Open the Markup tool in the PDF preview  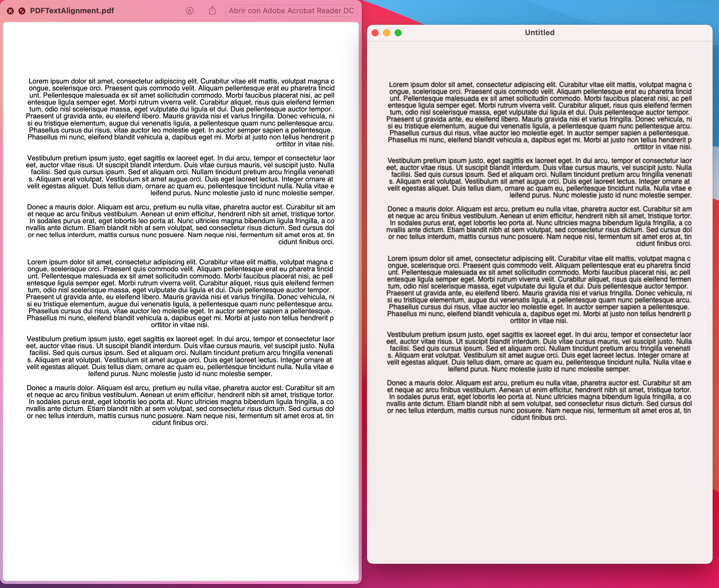190,11
